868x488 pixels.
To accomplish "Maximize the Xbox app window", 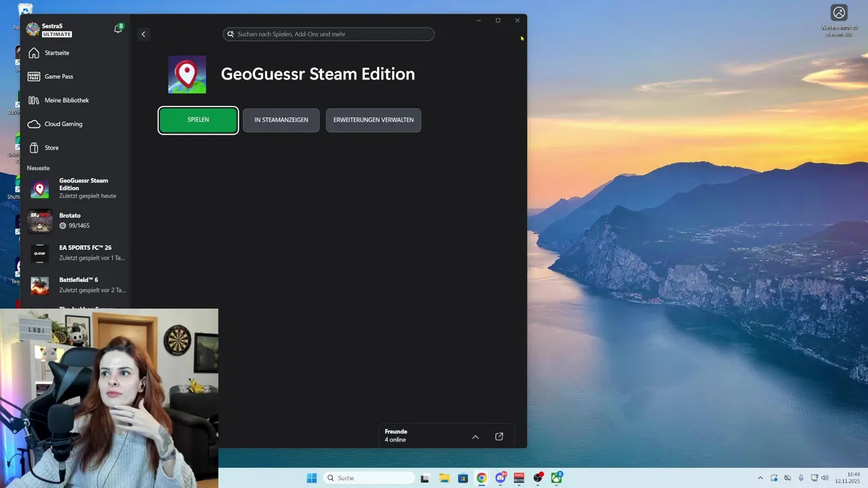I will click(x=498, y=20).
